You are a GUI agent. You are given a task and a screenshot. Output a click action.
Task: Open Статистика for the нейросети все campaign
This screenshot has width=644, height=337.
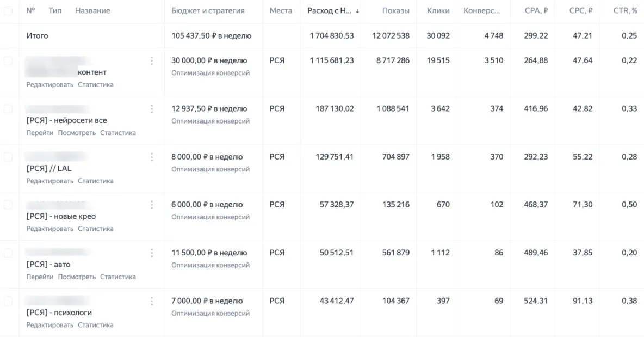click(117, 133)
